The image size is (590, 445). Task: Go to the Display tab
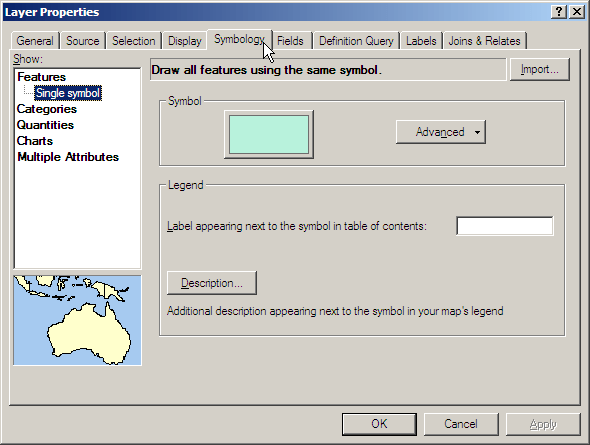pos(185,41)
